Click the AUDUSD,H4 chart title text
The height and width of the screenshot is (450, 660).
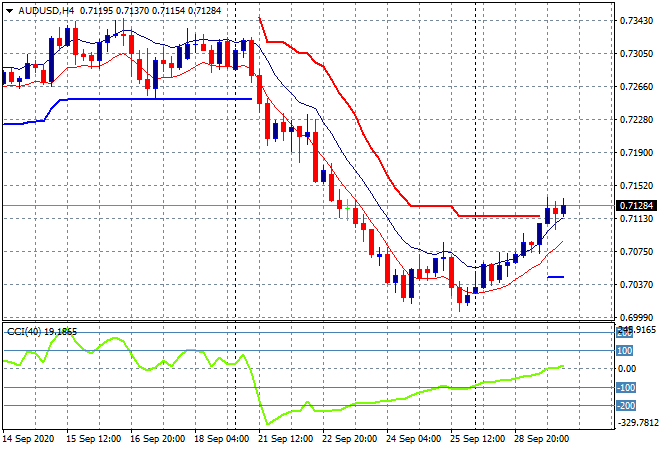click(x=46, y=11)
